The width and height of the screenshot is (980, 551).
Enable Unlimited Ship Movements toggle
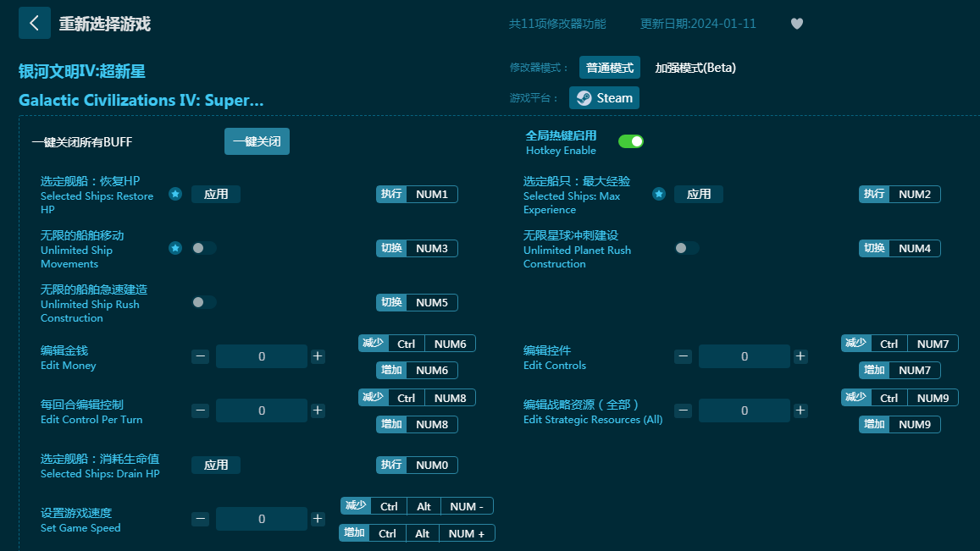pyautogui.click(x=204, y=248)
